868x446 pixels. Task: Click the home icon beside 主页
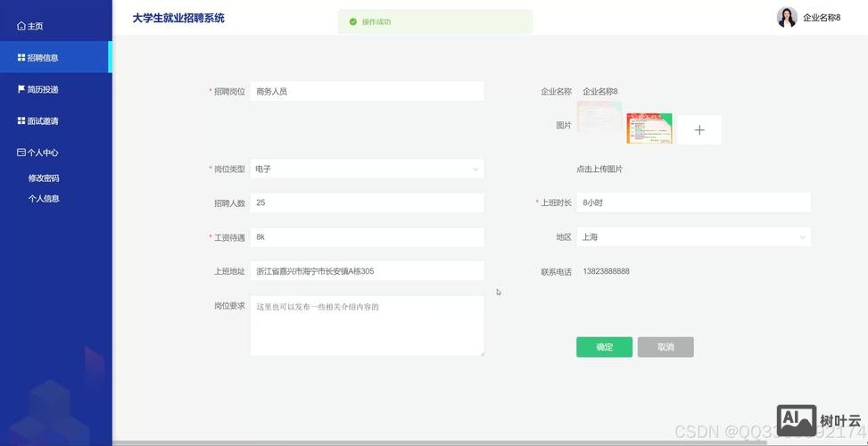(x=21, y=26)
